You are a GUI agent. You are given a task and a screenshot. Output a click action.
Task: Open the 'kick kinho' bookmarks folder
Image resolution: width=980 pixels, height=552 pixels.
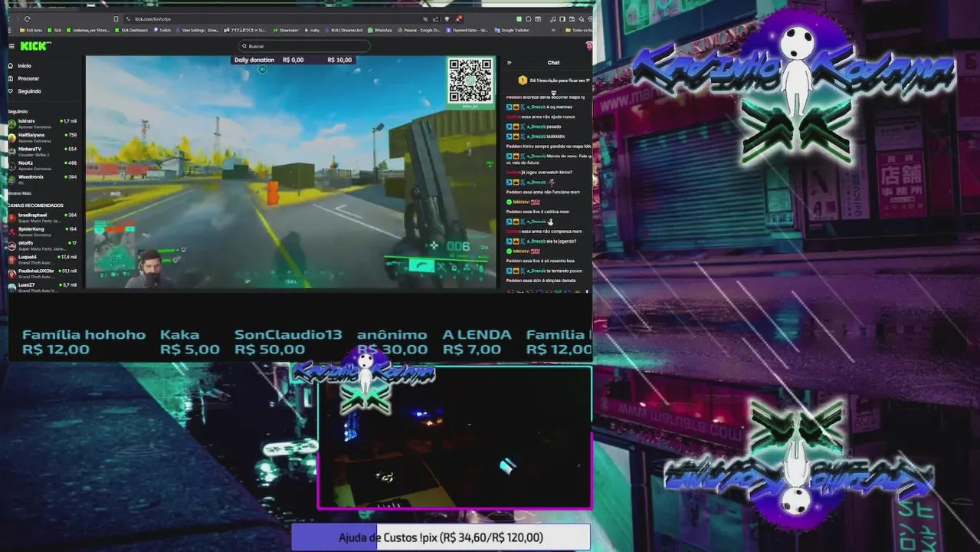(x=31, y=30)
